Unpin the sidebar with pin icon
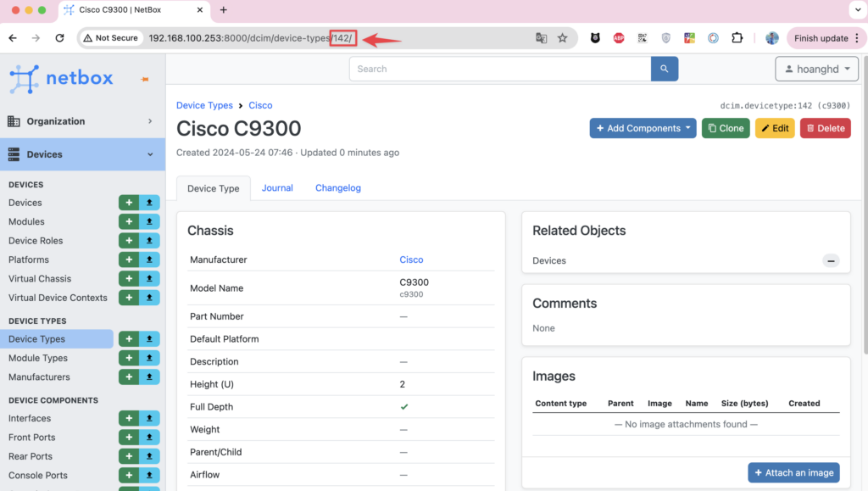The image size is (868, 491). pyautogui.click(x=145, y=79)
